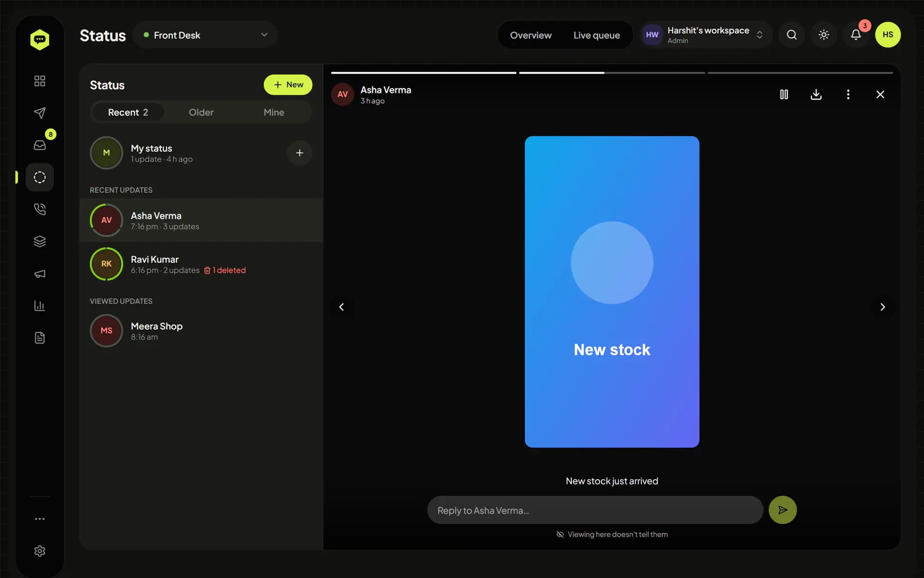Switch to the Mine tab
The width and height of the screenshot is (924, 578).
pos(274,112)
